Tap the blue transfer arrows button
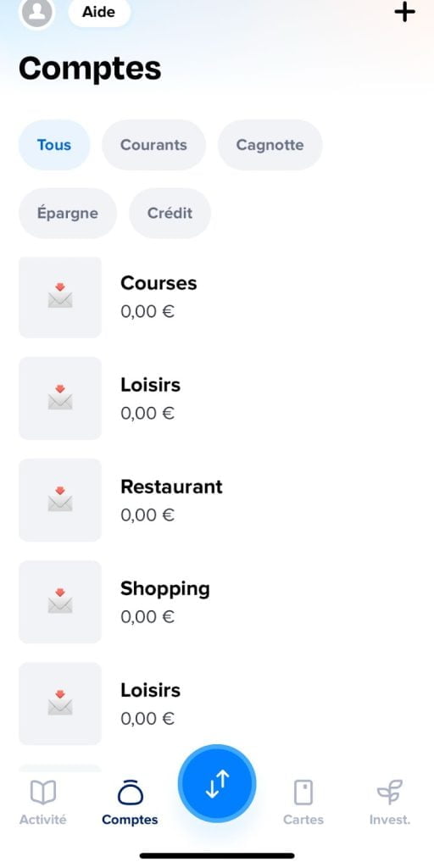Screen dimensions: 434x868 tap(217, 784)
